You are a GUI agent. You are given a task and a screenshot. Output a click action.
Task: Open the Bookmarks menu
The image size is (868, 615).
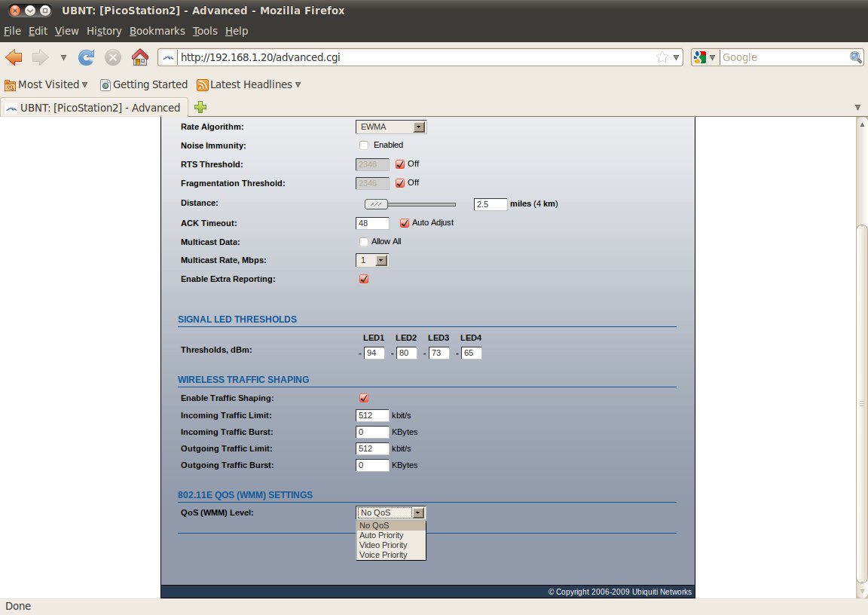[x=157, y=31]
